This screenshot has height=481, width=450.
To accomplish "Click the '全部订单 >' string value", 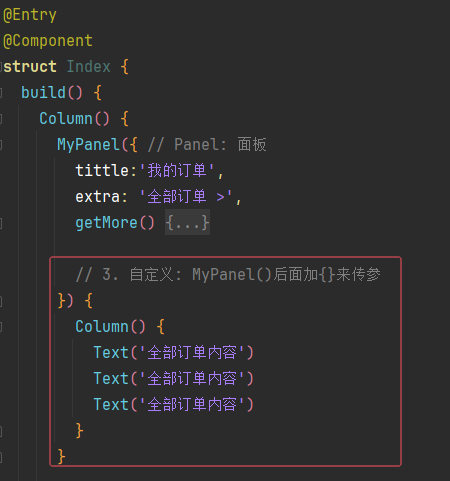I will [x=186, y=197].
